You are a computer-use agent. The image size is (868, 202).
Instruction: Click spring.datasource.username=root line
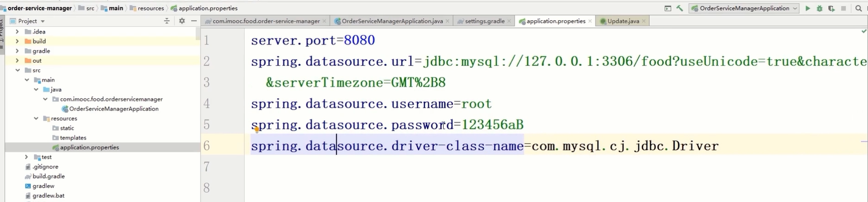coord(371,104)
